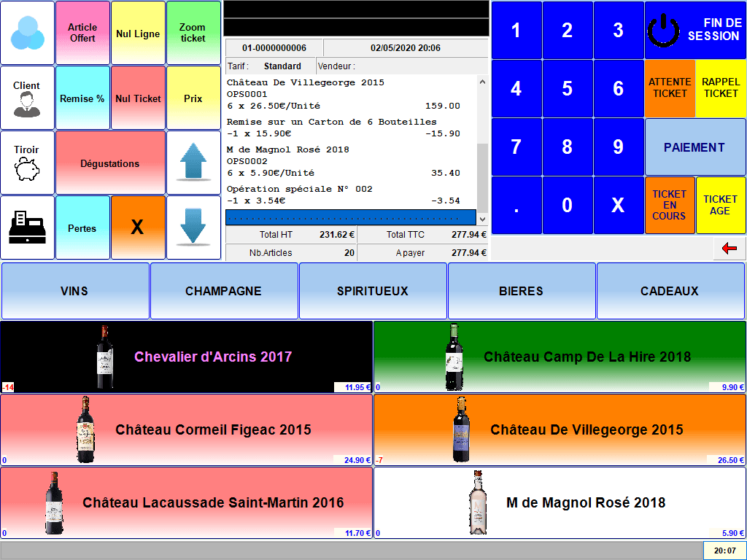Image resolution: width=747 pixels, height=560 pixels.
Task: Click the PAIEMENT button
Action: (x=695, y=147)
